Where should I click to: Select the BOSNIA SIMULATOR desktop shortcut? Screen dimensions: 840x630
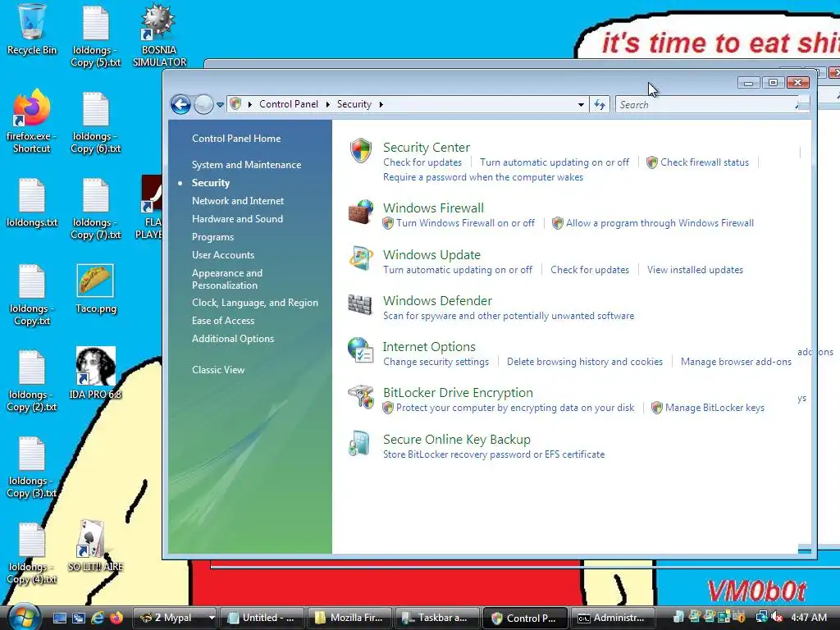tap(159, 35)
